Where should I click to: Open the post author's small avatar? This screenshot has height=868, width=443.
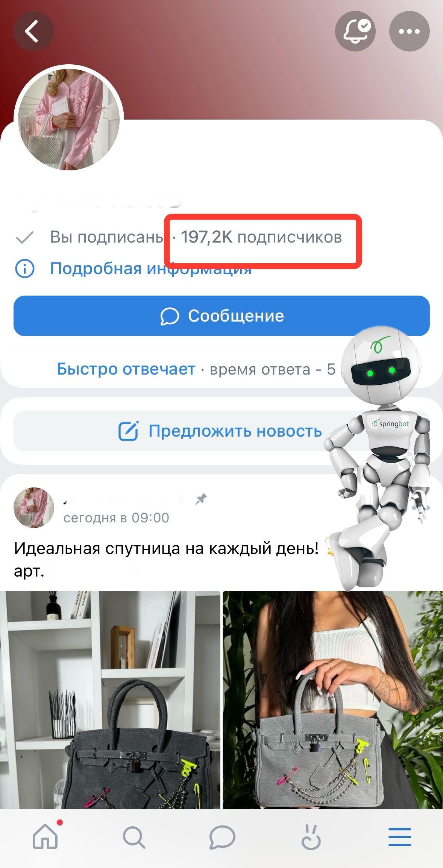33,508
